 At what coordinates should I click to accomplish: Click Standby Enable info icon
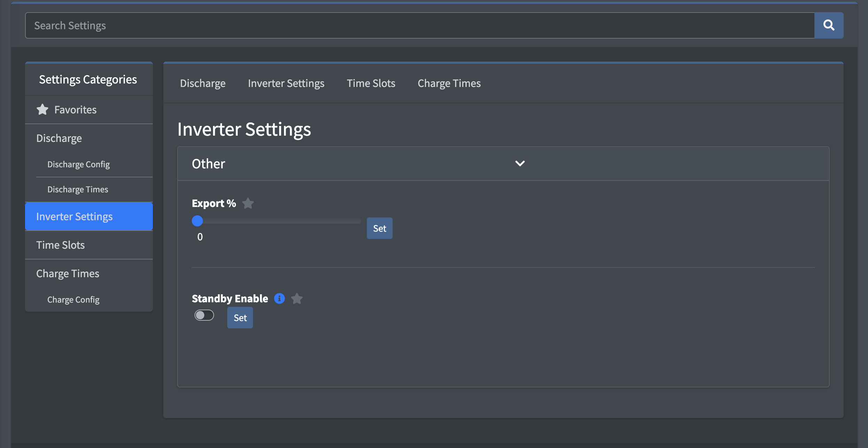coord(279,298)
